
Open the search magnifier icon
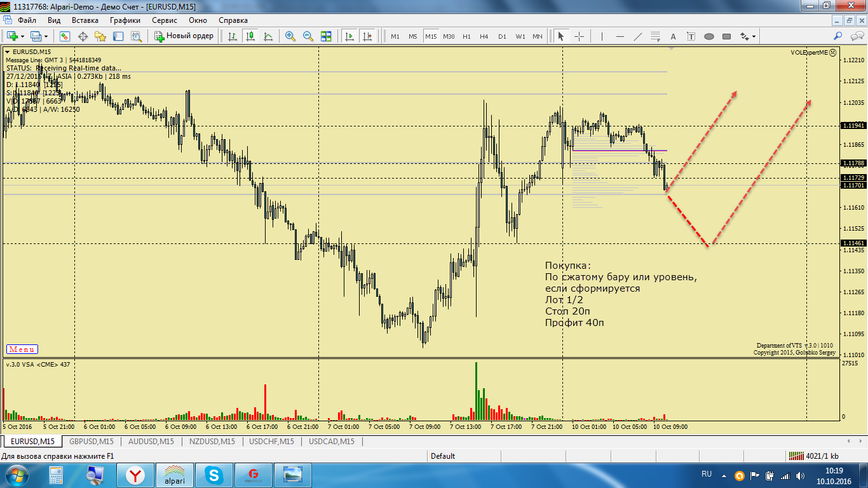[x=838, y=36]
